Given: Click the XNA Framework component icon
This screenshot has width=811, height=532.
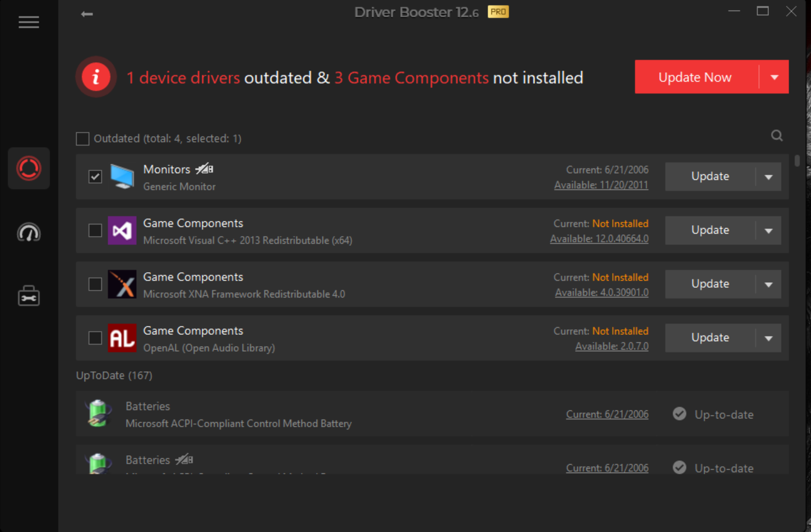Looking at the screenshot, I should click(122, 284).
